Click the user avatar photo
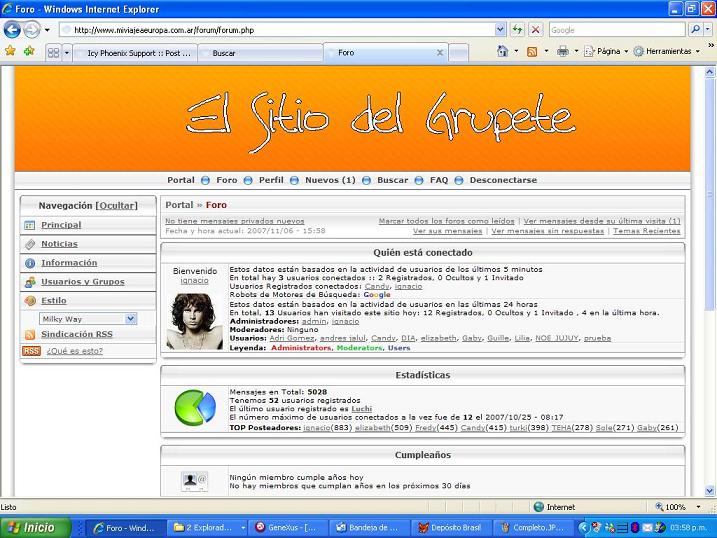The height and width of the screenshot is (538, 717). click(x=194, y=321)
